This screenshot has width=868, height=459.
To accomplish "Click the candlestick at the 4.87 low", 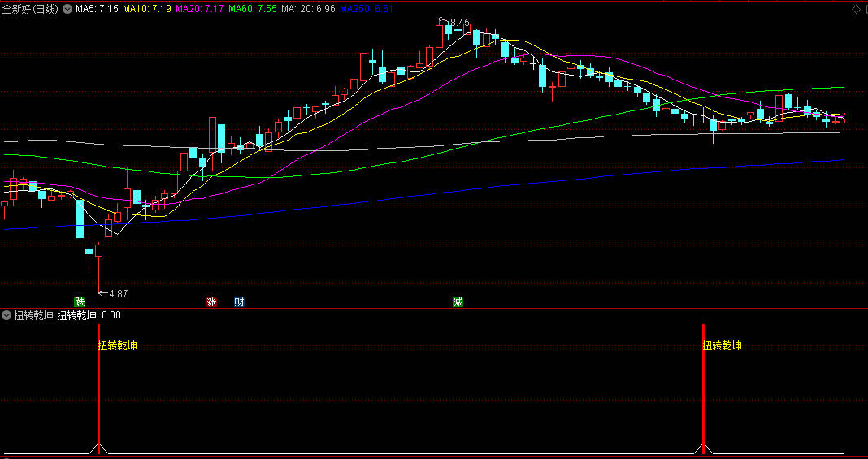I will 98,266.
